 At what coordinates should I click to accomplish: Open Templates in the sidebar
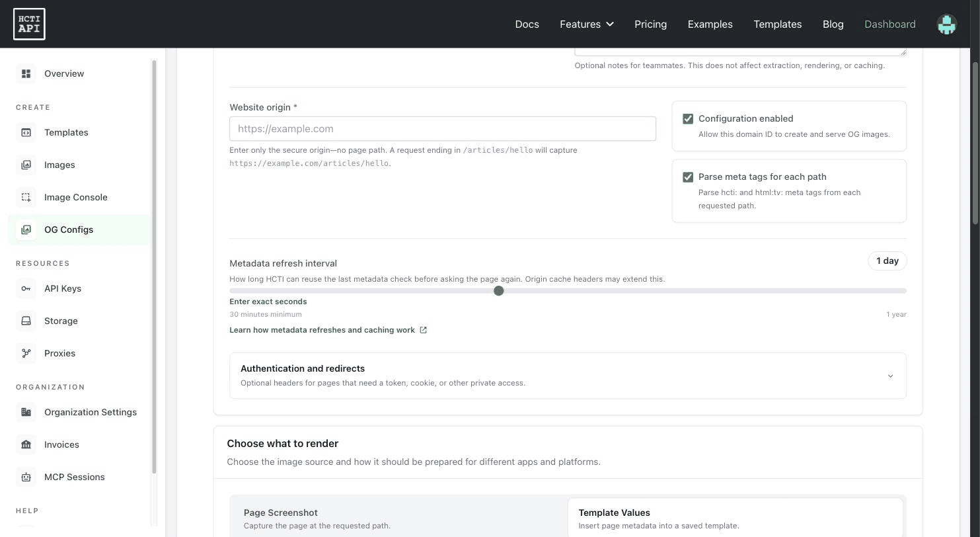pyautogui.click(x=79, y=132)
